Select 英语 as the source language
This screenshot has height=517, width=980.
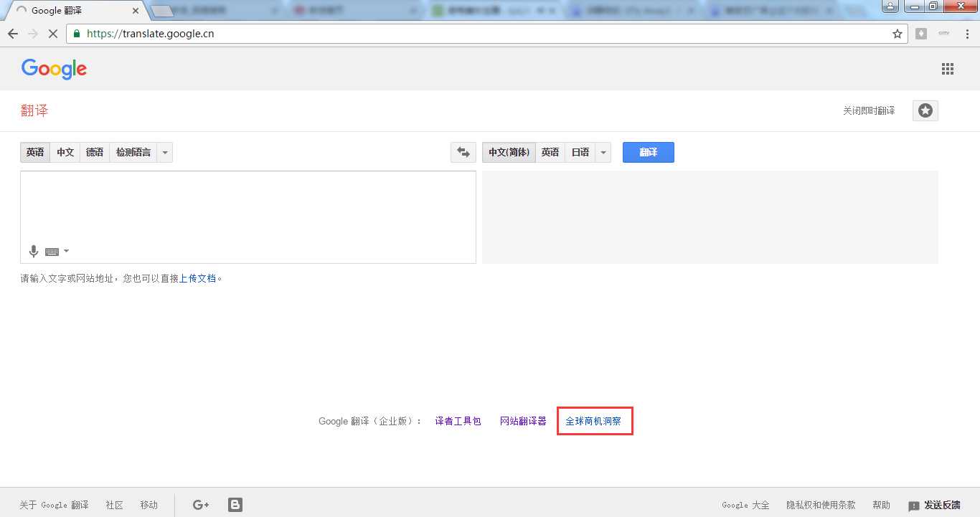pyautogui.click(x=35, y=152)
